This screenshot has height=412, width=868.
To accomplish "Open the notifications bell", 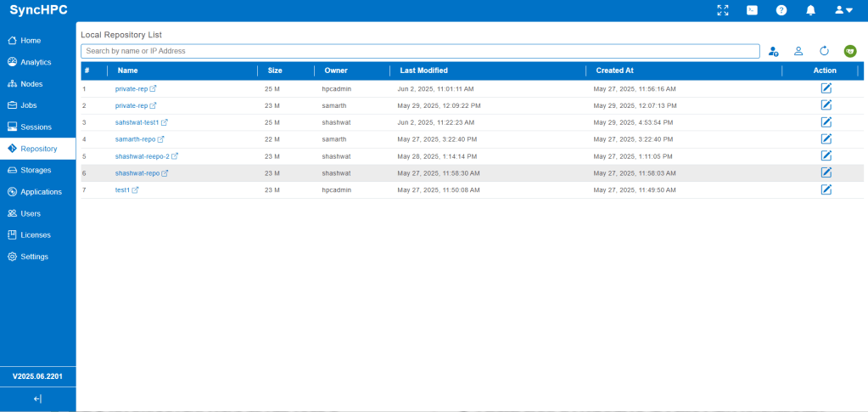I will (810, 10).
